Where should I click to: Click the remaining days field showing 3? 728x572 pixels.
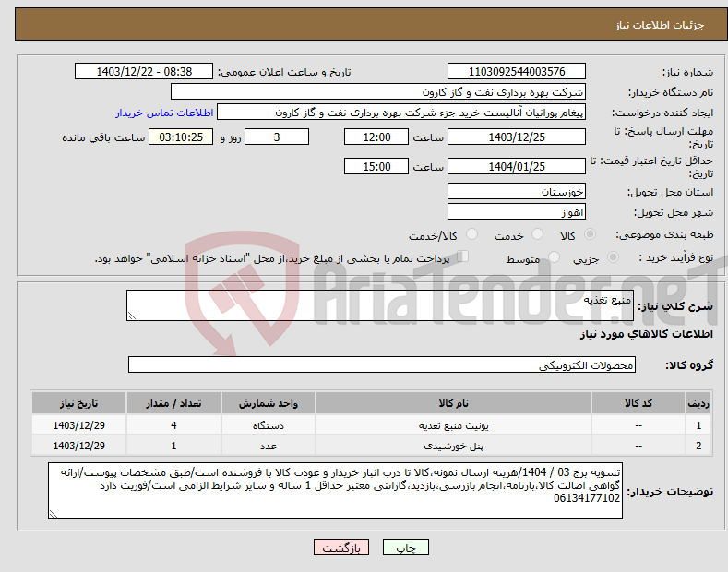tap(277, 137)
